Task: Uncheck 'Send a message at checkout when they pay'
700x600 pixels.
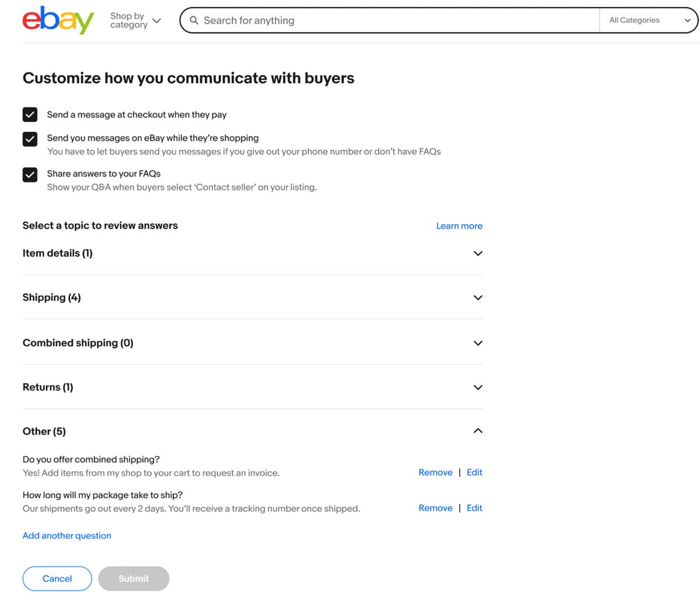Action: pyautogui.click(x=30, y=114)
